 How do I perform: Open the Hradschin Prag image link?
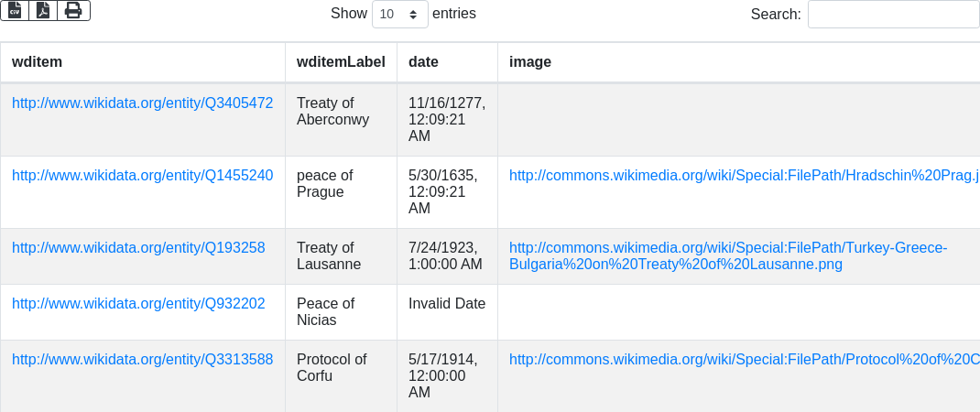click(744, 176)
